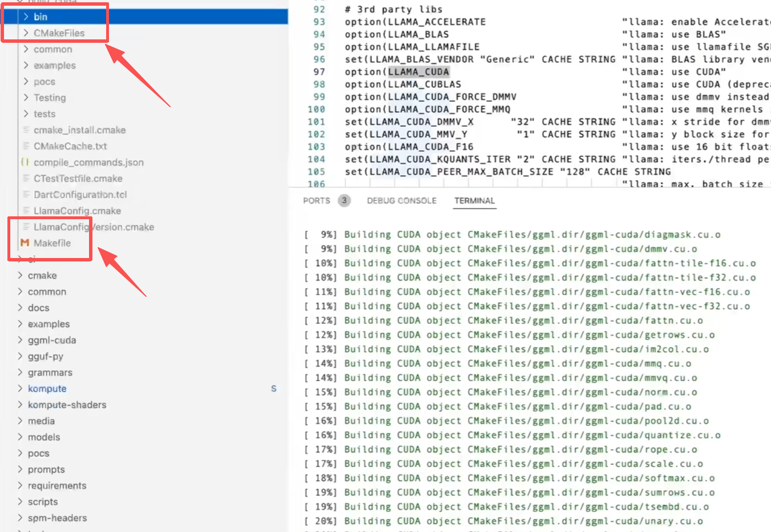
Task: Click the forwarded ports count badge 3
Action: tap(344, 201)
